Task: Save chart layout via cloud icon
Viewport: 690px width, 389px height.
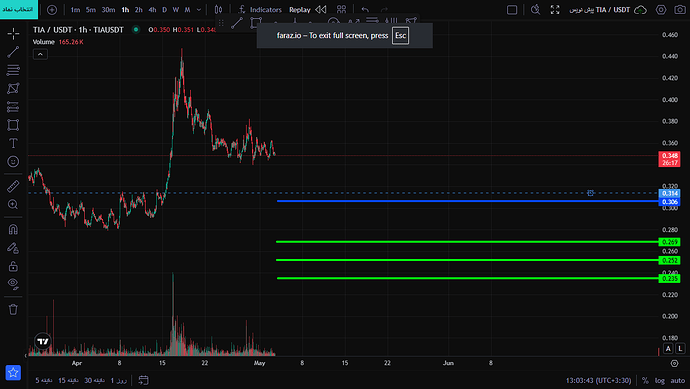Action: (x=640, y=10)
